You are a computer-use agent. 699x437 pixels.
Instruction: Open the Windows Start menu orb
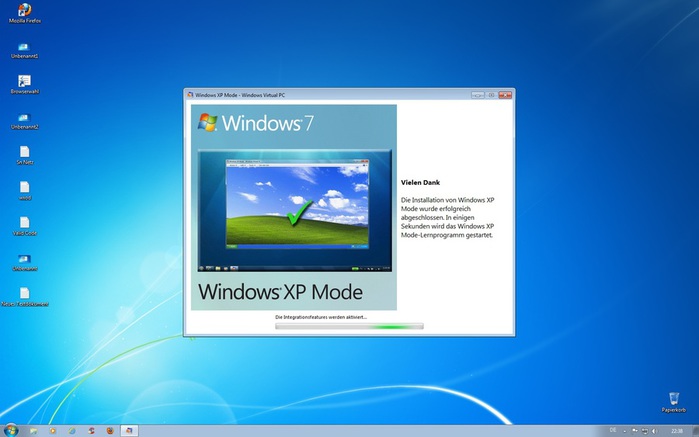point(11,430)
